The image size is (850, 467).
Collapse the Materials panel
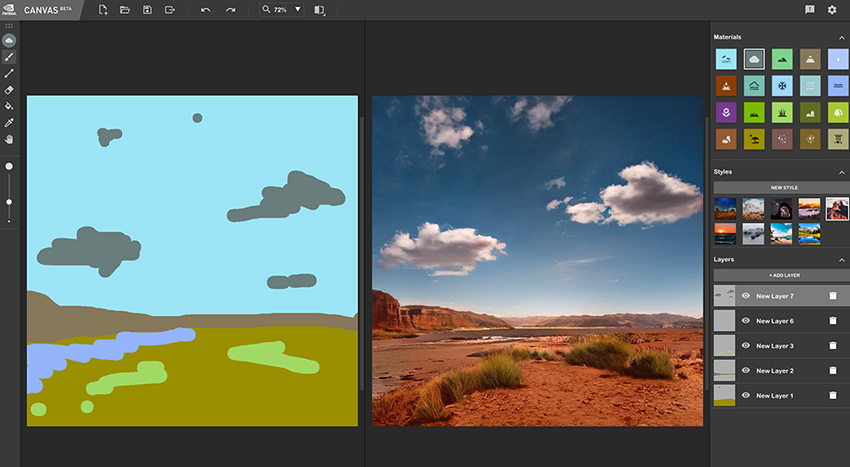pos(842,37)
